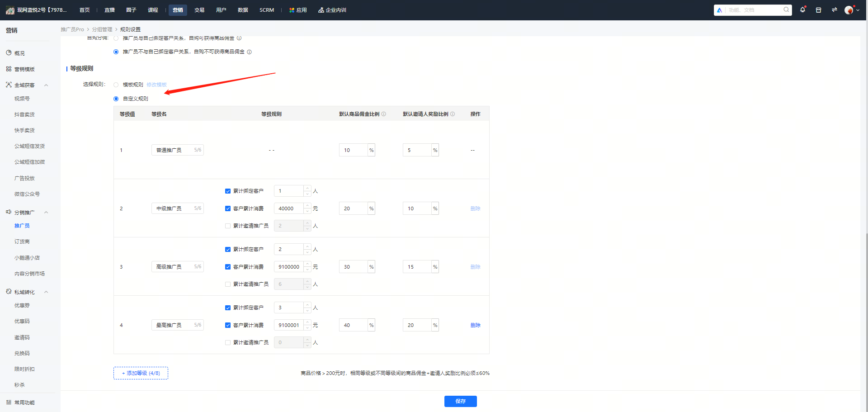868x412 pixels.
Task: Click 删除 for level 2 中级推广员
Action: [475, 208]
